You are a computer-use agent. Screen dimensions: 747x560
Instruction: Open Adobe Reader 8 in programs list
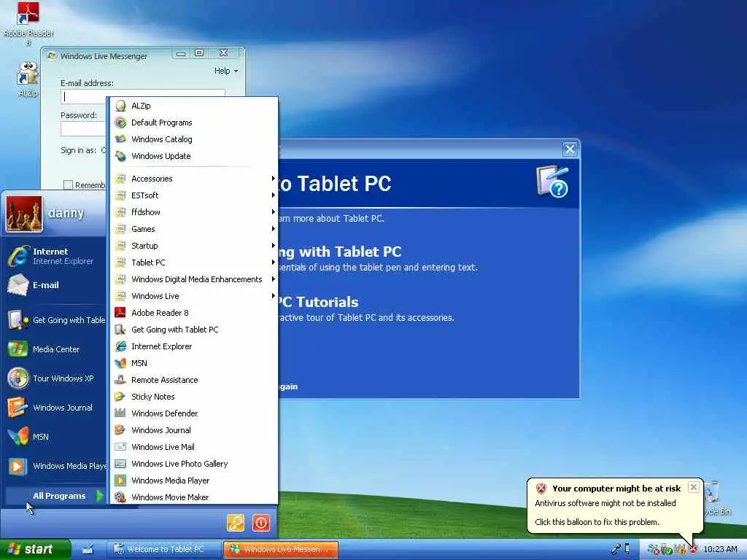pos(194,313)
